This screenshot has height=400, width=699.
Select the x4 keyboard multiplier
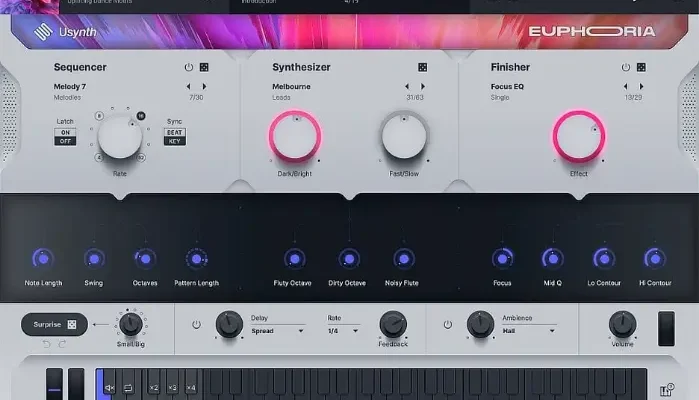(190, 387)
